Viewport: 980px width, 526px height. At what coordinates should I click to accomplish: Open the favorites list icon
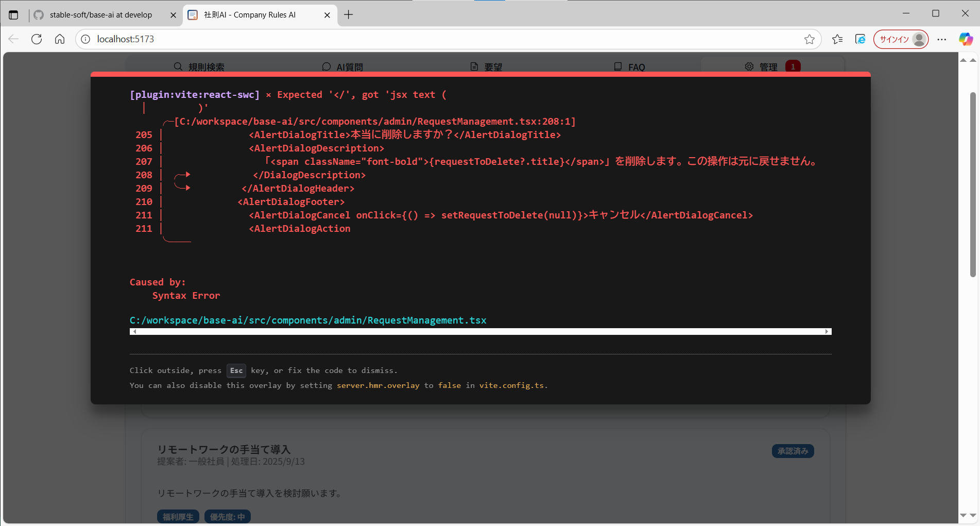click(x=837, y=39)
